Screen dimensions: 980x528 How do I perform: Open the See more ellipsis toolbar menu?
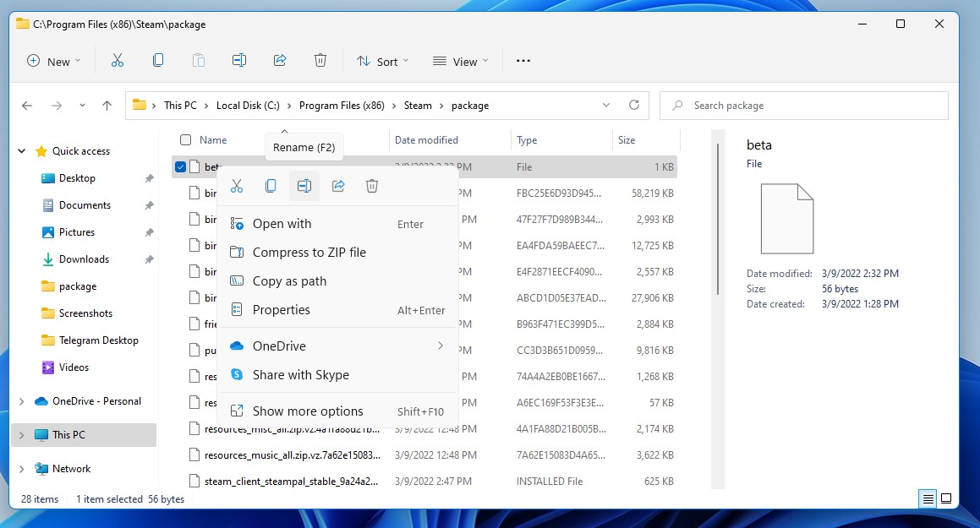(523, 61)
